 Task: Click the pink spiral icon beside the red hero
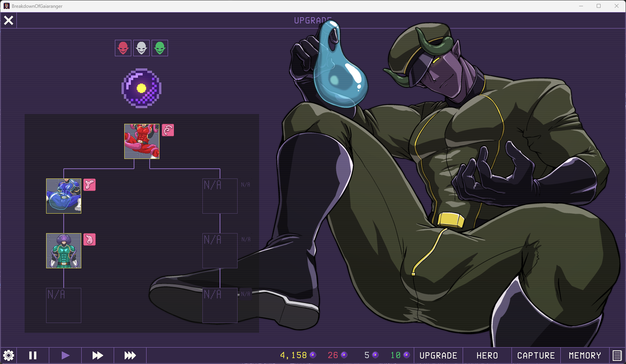tap(168, 130)
